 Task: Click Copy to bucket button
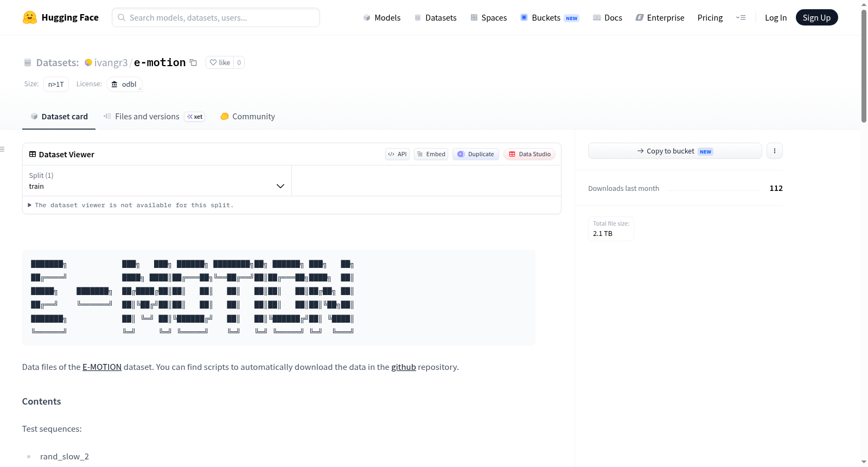675,151
